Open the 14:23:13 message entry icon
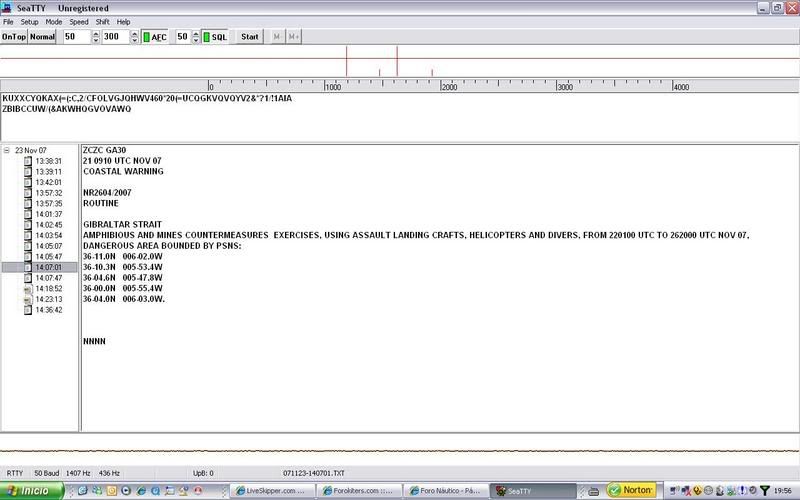 coord(28,300)
